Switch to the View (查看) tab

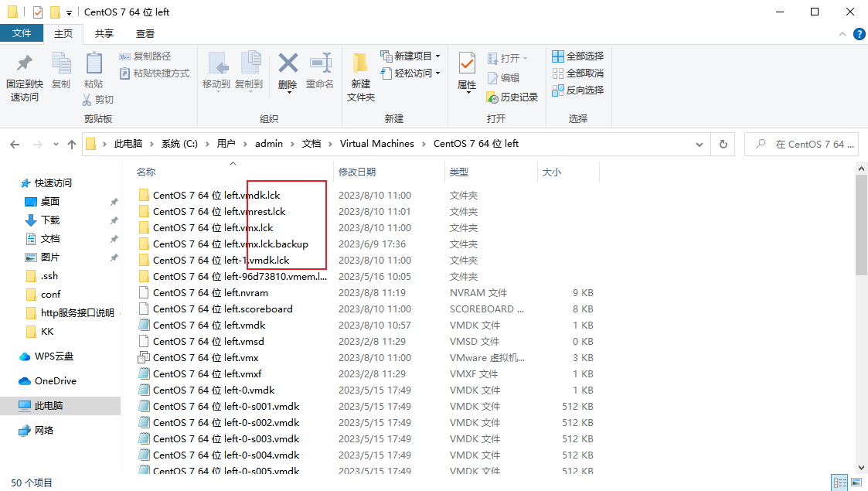tap(145, 34)
